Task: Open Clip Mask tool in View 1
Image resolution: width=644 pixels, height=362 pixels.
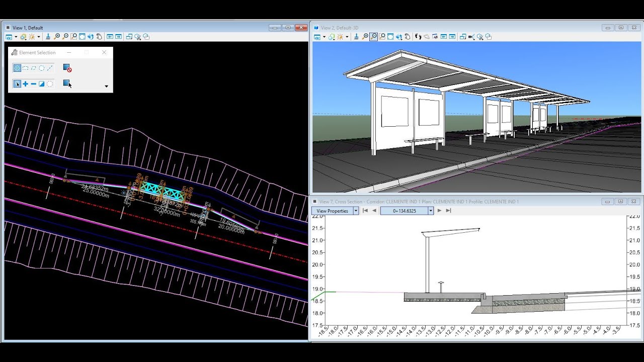Action: (x=146, y=37)
